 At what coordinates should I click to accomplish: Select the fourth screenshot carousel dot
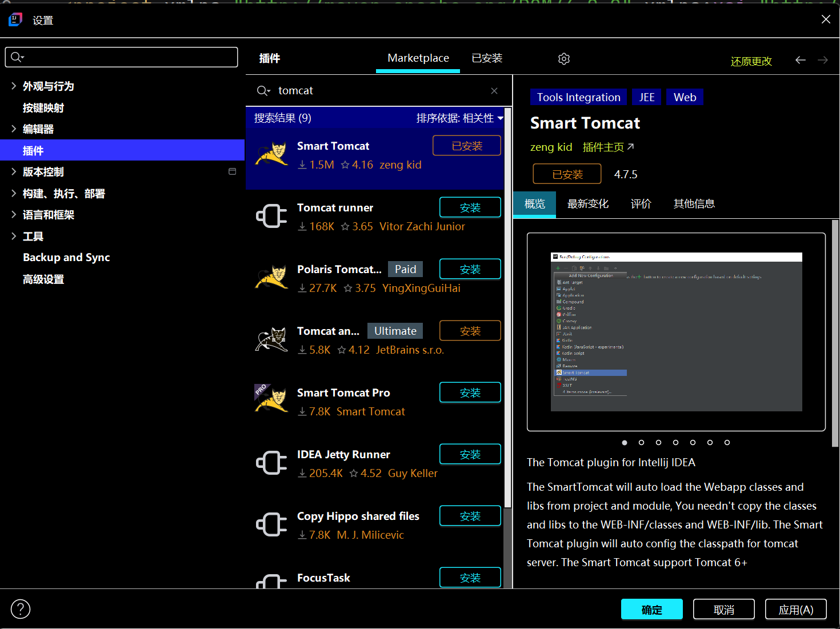coord(675,442)
